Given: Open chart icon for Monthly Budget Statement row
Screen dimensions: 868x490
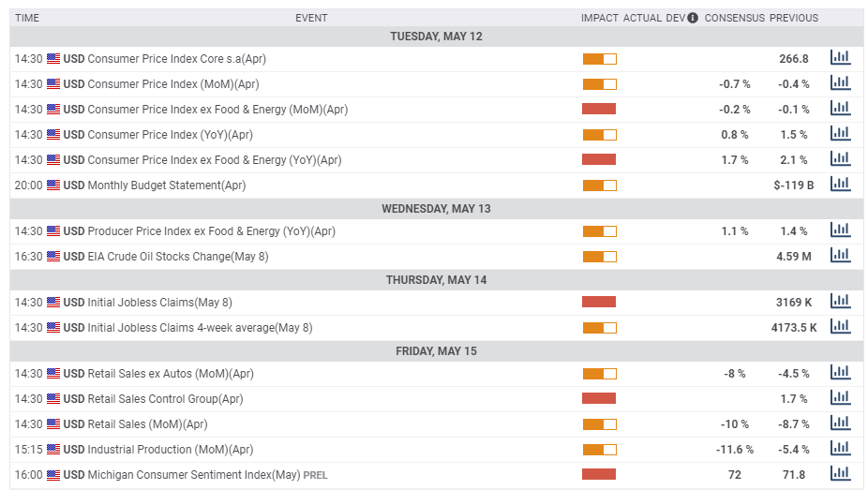Looking at the screenshot, I should pyautogui.click(x=840, y=185).
